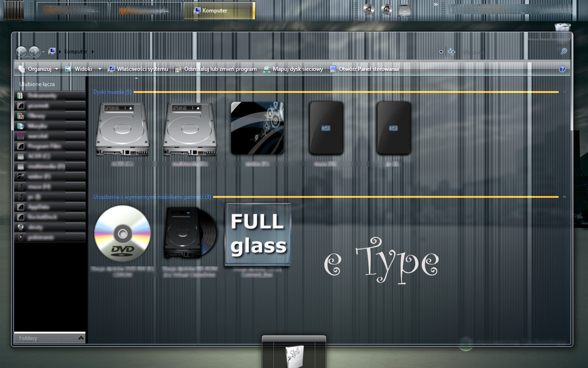Screen dimensions: 588x368
Task: Click Odinstaluj lub zmień program
Action: point(215,69)
